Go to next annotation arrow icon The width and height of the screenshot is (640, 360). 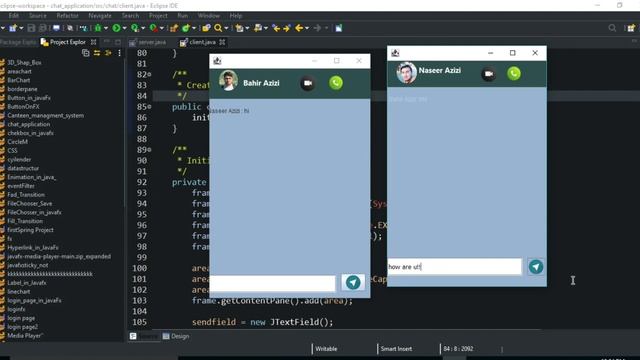287,28
